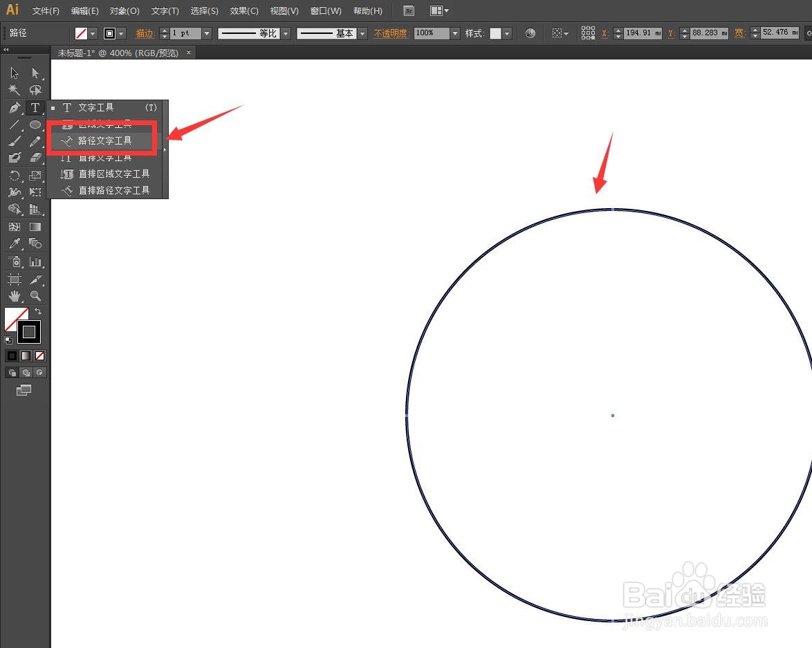Open the stroke color dropdown in control bar
Screen dimensions: 812x648
[121, 34]
